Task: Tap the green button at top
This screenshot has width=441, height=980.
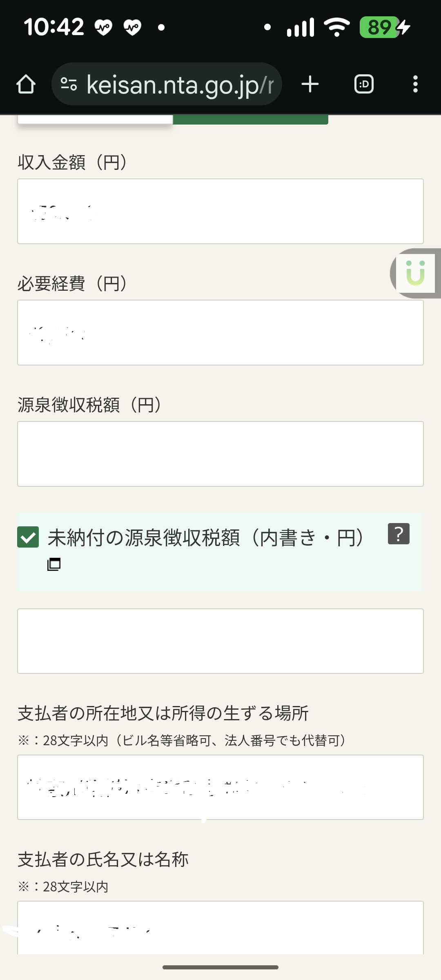Action: [x=250, y=120]
